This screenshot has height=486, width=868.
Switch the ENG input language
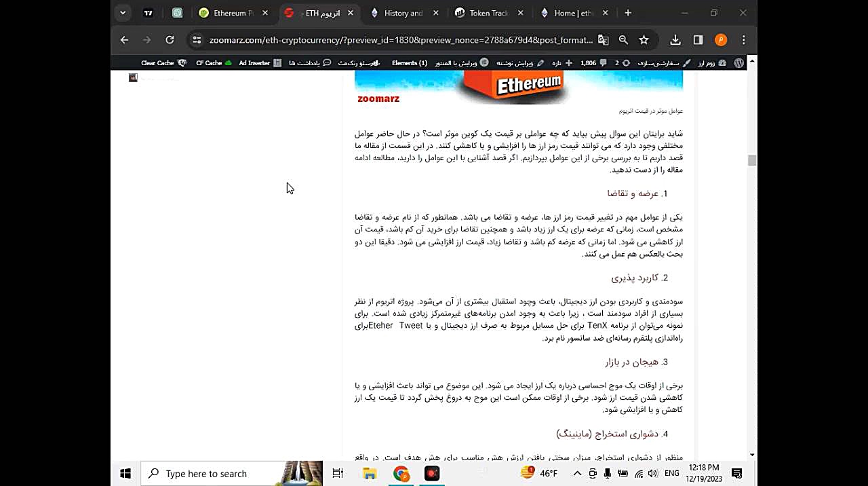pos(671,474)
